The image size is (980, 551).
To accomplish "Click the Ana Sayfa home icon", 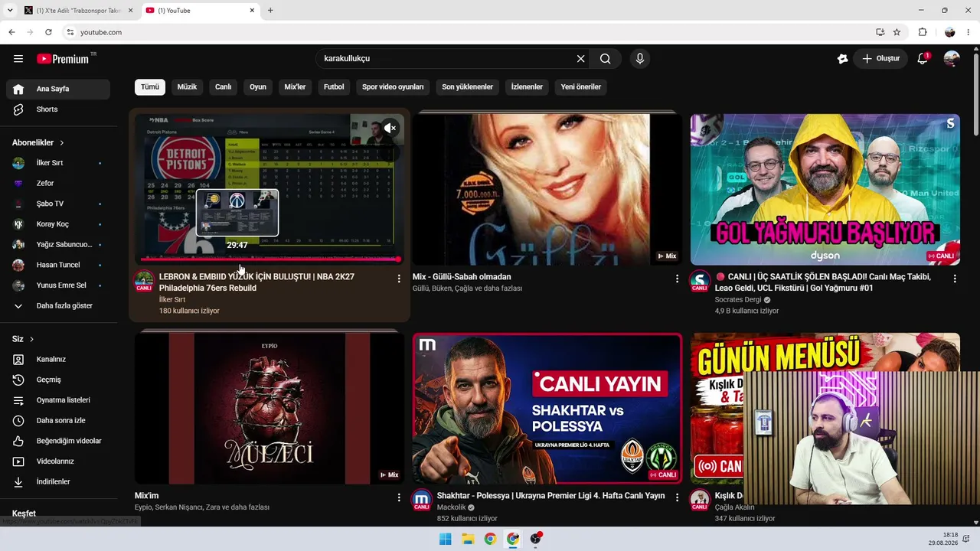I will (19, 89).
